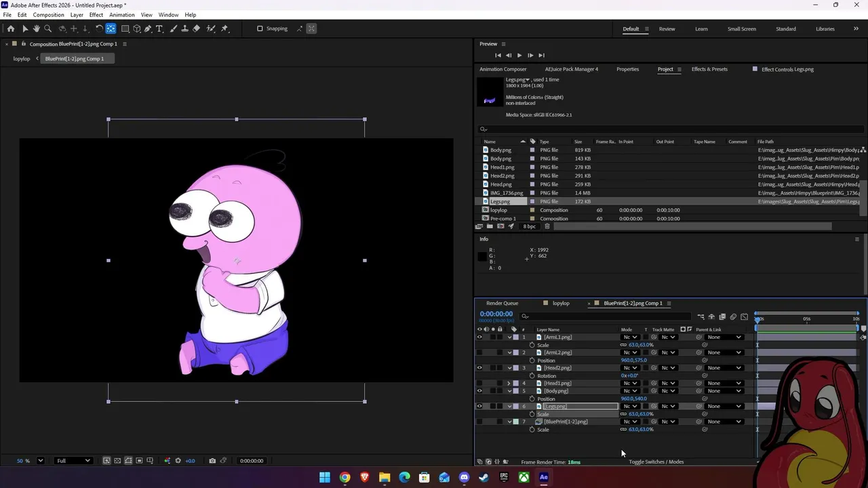Hide the ArmL1.png layer
Viewport: 868px width, 488px height.
(x=479, y=337)
